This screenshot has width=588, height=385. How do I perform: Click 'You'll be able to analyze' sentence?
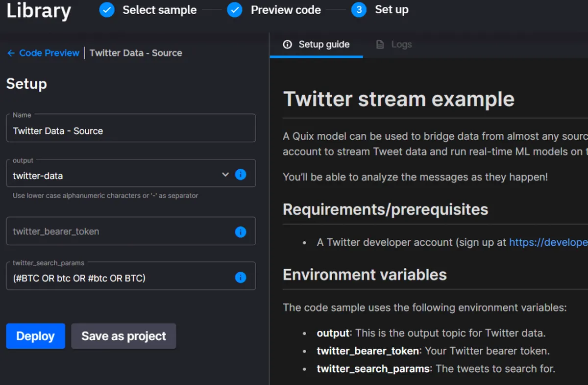tap(416, 177)
